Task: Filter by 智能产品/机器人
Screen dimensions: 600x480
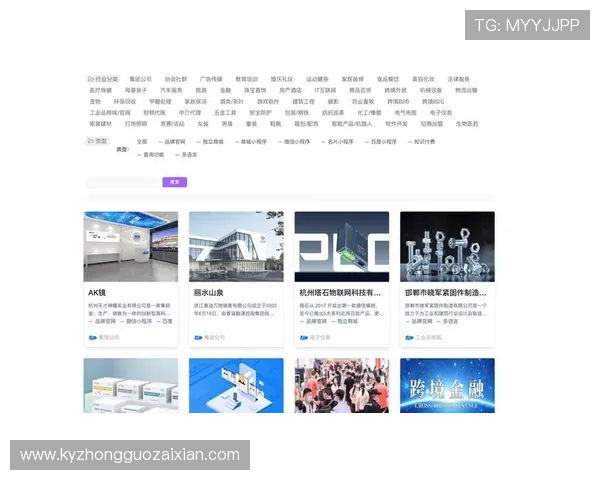Action: pyautogui.click(x=352, y=124)
